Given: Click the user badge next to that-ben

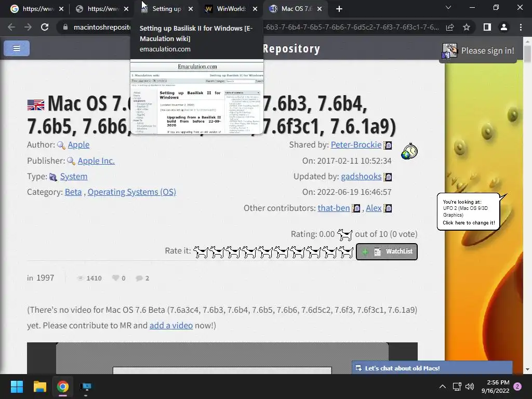Looking at the screenshot, I should pyautogui.click(x=356, y=208).
